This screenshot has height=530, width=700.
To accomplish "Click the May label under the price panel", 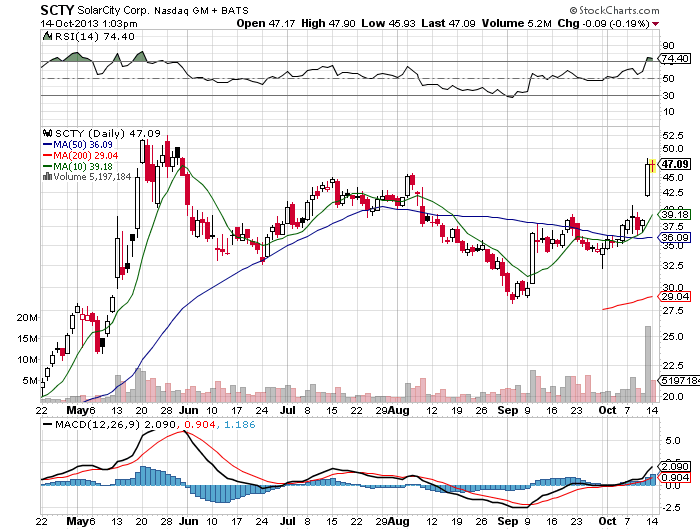I will 77,410.
